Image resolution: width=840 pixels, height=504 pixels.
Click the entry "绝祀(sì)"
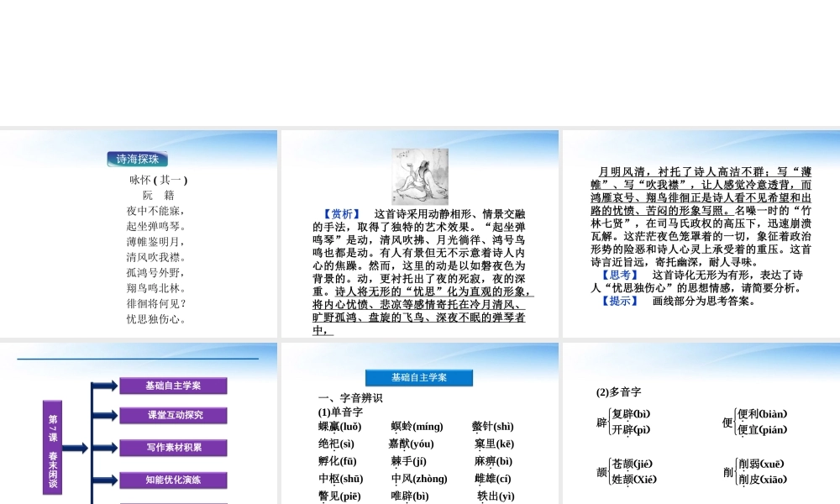[337, 444]
